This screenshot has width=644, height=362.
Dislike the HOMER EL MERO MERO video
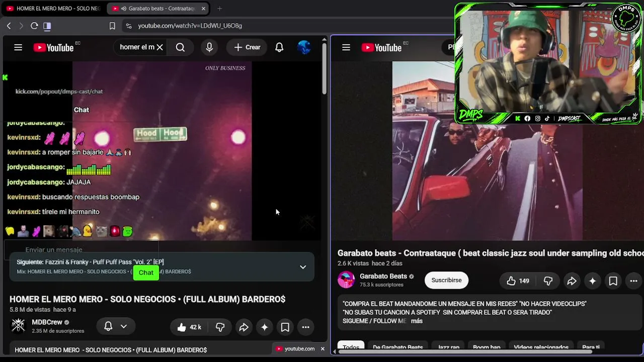click(x=220, y=327)
